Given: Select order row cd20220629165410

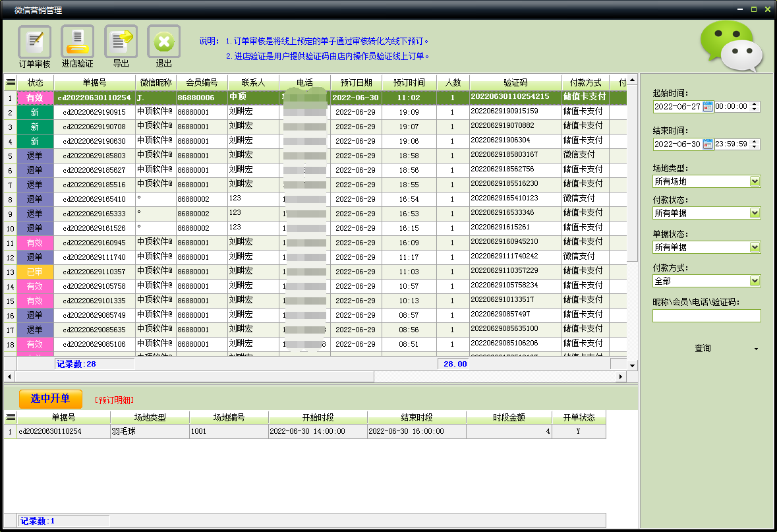Looking at the screenshot, I should [315, 199].
